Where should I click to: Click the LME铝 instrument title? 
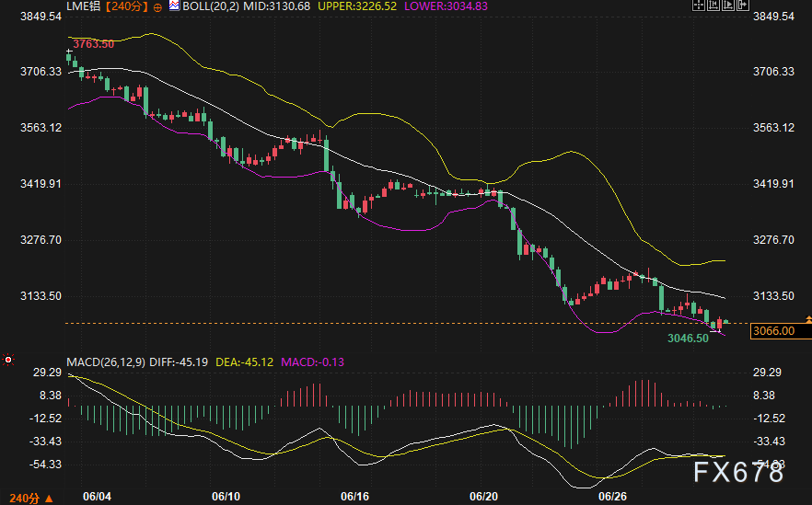[84, 6]
